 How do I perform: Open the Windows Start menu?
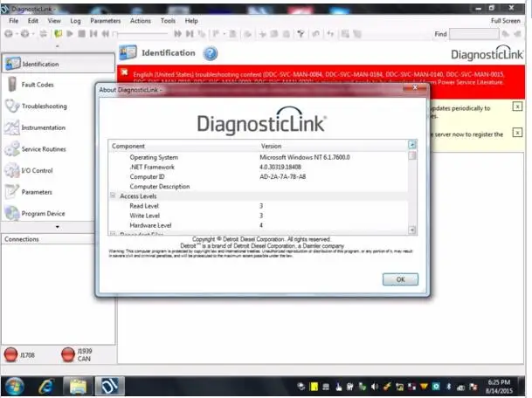pos(14,386)
